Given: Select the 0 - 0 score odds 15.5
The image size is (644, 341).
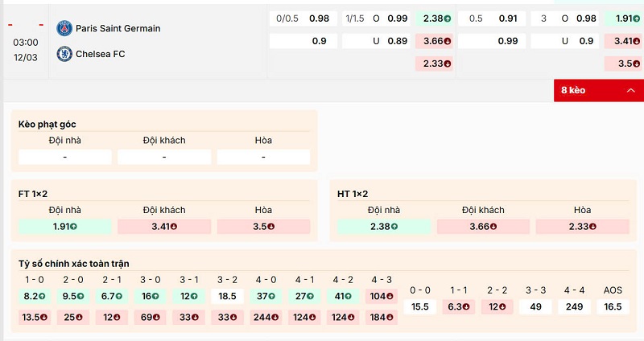Looking at the screenshot, I should (419, 306).
